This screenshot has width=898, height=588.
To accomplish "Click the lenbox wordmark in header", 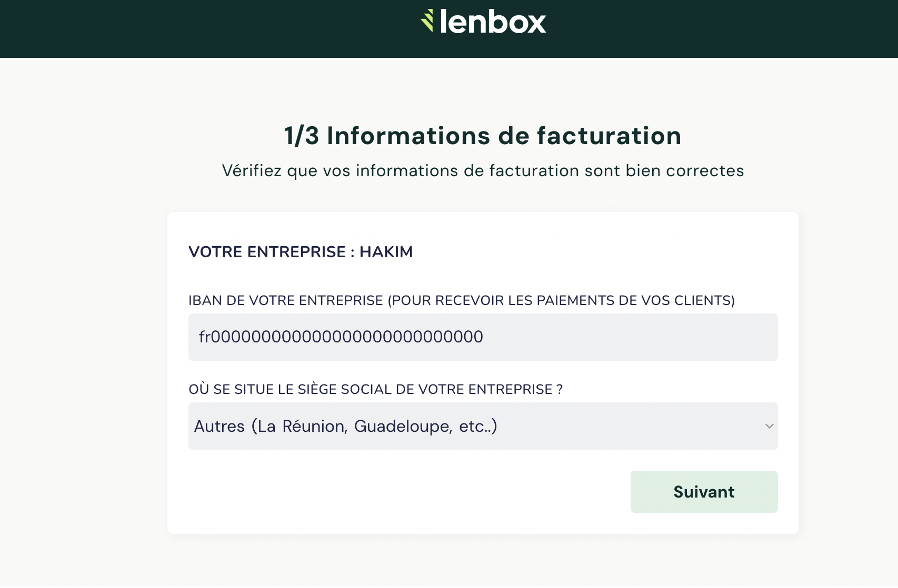I will point(493,22).
